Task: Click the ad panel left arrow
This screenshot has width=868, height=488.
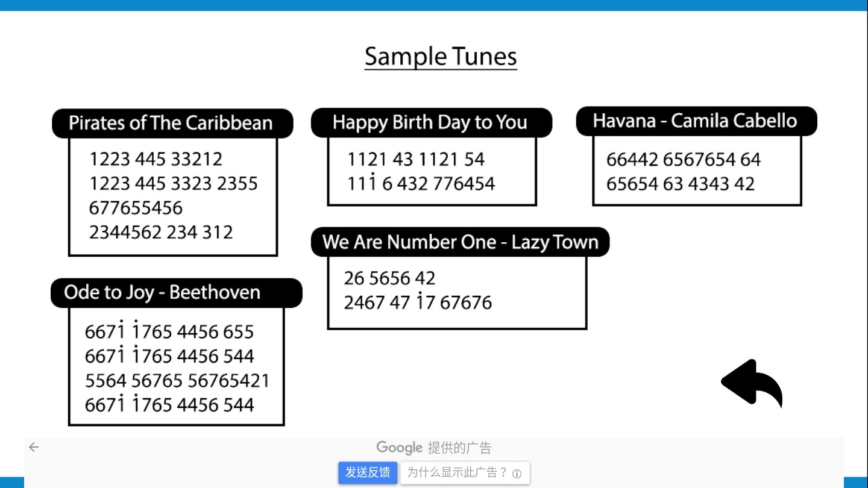Action: (x=34, y=447)
